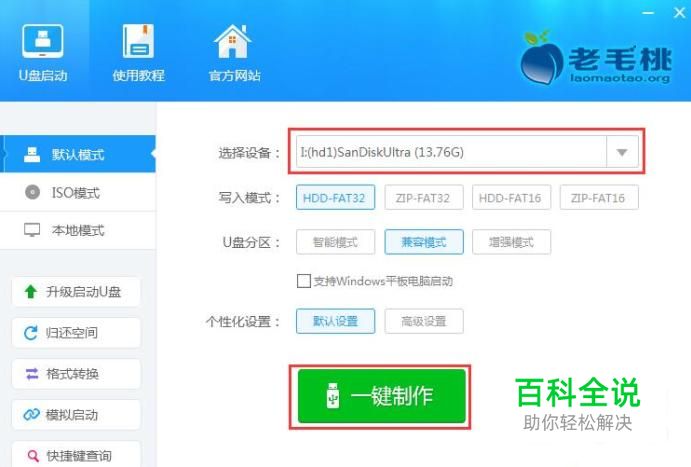Switch to 本地模式 tab
The height and width of the screenshot is (467, 691).
coord(78,230)
